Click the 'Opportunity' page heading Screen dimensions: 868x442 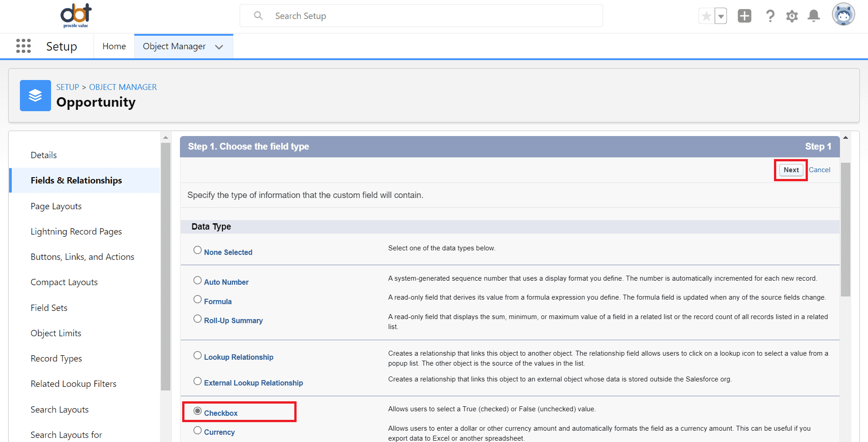click(96, 103)
